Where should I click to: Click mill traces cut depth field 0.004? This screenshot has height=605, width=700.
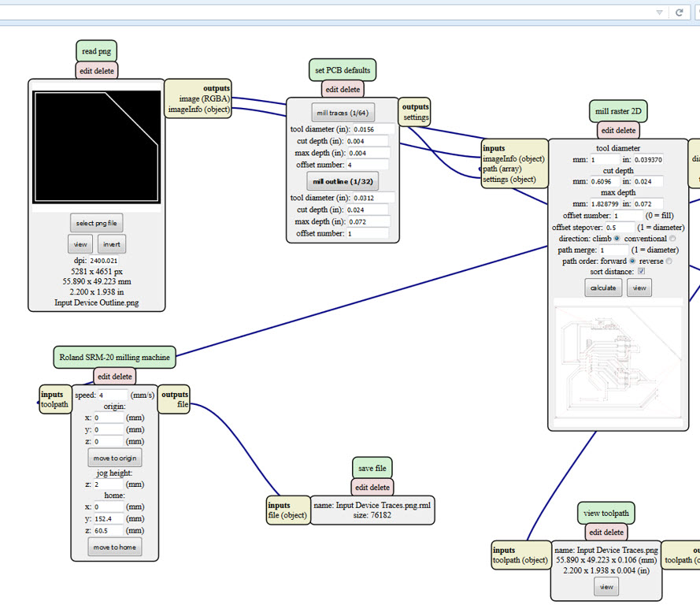(x=366, y=141)
